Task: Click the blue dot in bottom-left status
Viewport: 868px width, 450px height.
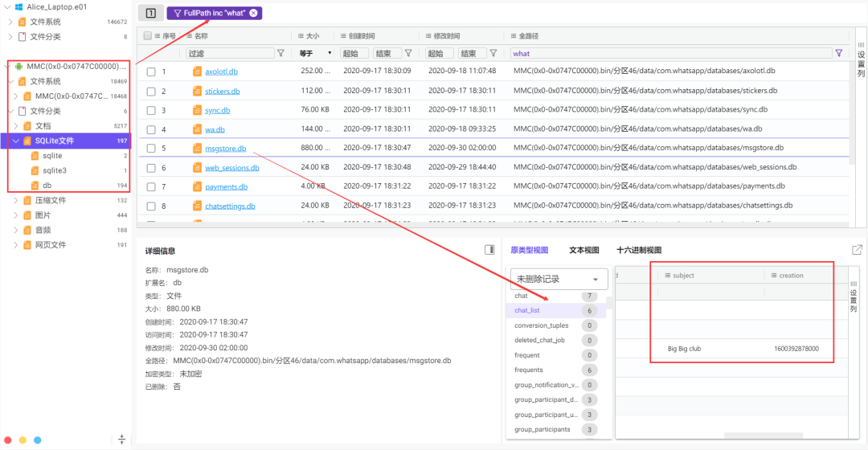Action: click(x=38, y=440)
